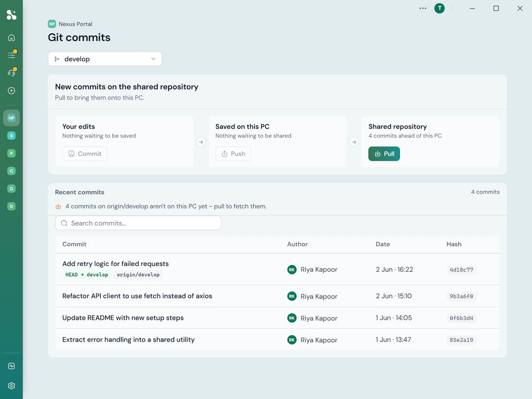Switch to the D workspace in sidebar
This screenshot has width=532, height=399.
click(12, 206)
